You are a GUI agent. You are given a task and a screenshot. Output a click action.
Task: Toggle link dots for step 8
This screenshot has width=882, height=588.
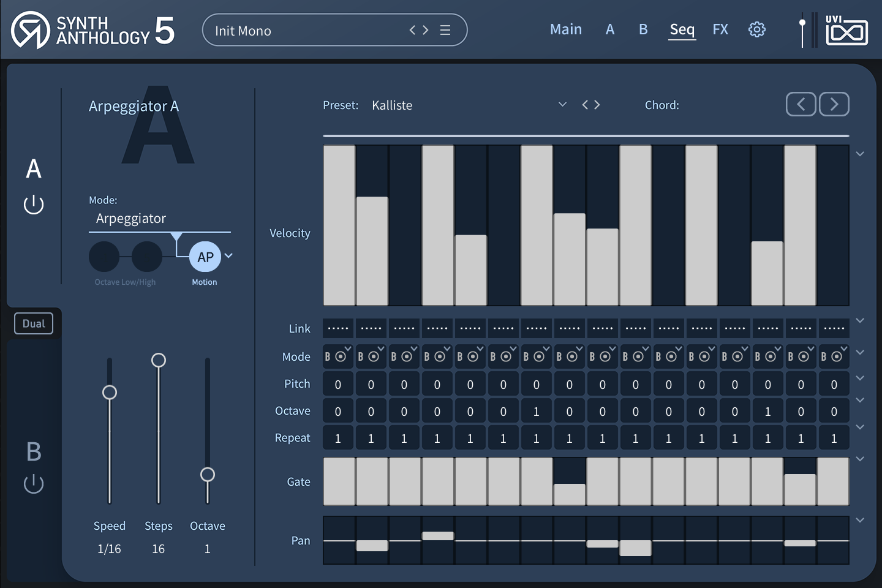[x=570, y=328]
